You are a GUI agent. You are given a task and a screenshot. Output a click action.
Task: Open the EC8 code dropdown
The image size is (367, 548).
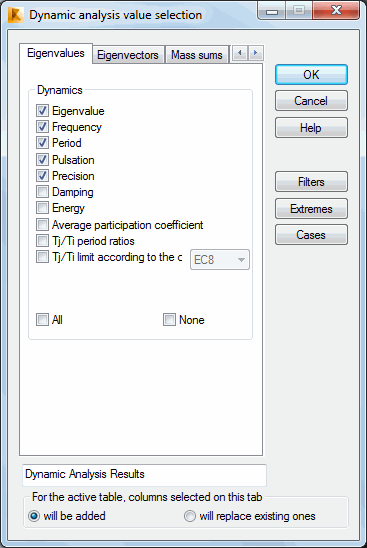tap(220, 260)
